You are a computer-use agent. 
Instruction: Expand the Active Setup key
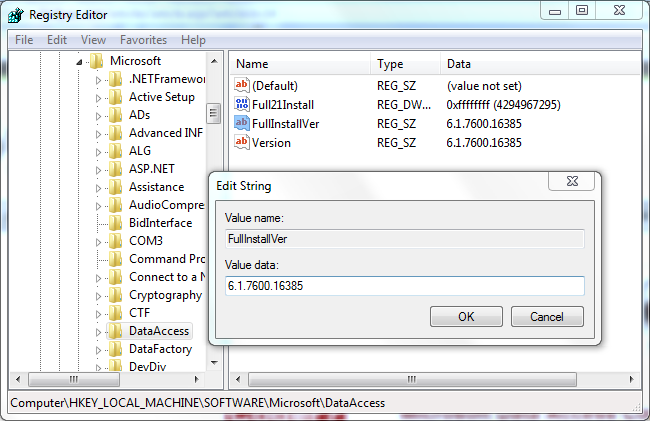point(98,98)
